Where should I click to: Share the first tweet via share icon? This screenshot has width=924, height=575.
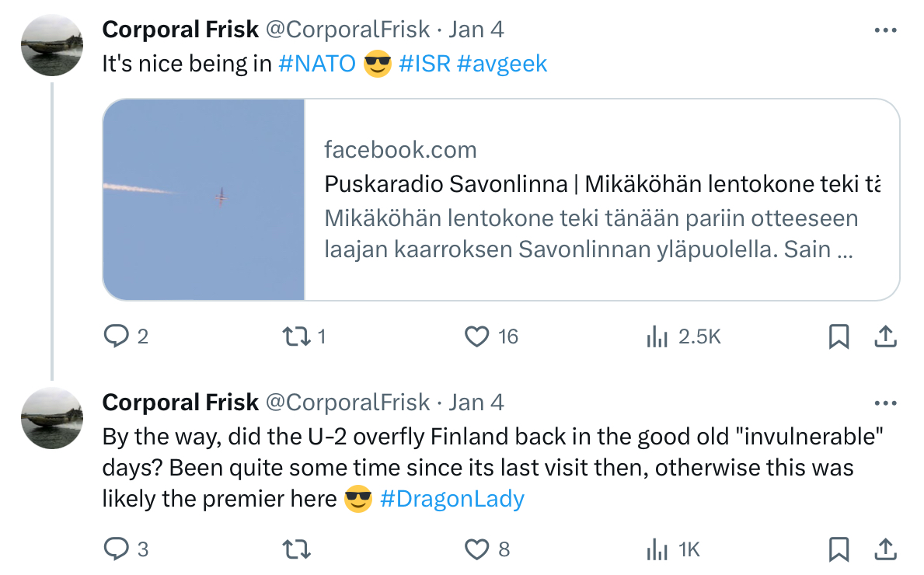point(886,336)
